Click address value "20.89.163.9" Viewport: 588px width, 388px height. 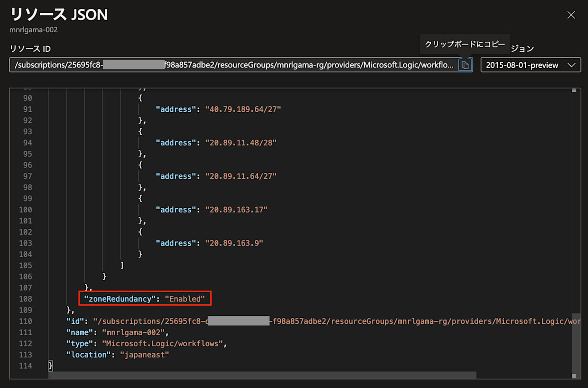tap(234, 243)
